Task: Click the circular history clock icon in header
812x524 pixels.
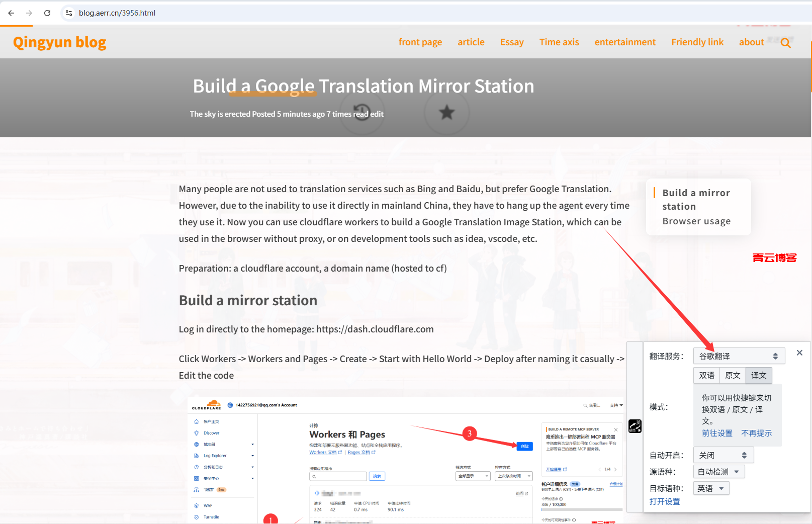Action: click(x=362, y=111)
